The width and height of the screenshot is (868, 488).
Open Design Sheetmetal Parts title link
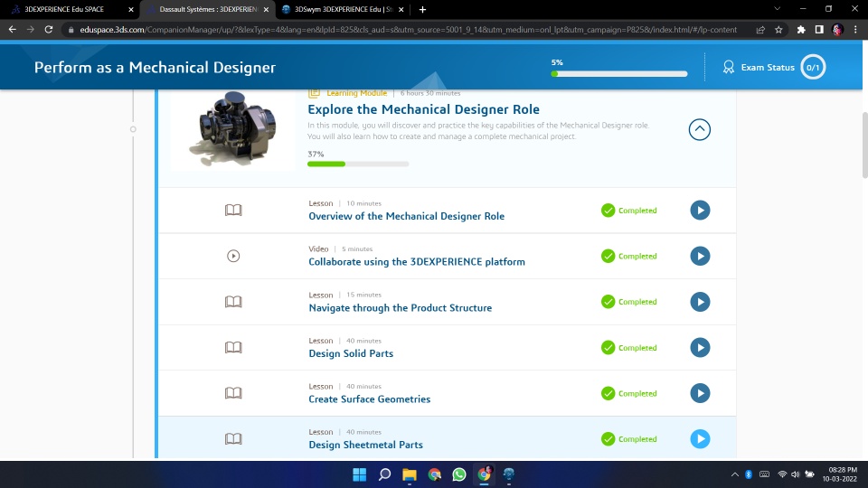tap(365, 445)
